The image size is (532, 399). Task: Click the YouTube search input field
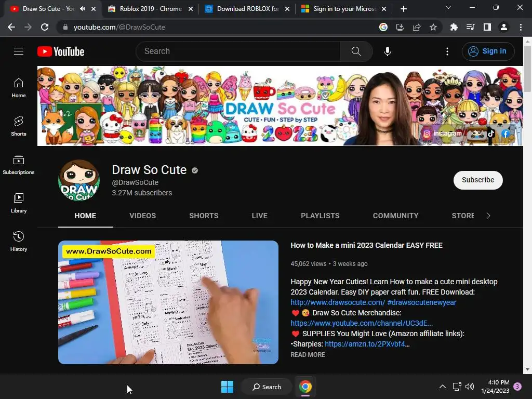[x=238, y=51]
